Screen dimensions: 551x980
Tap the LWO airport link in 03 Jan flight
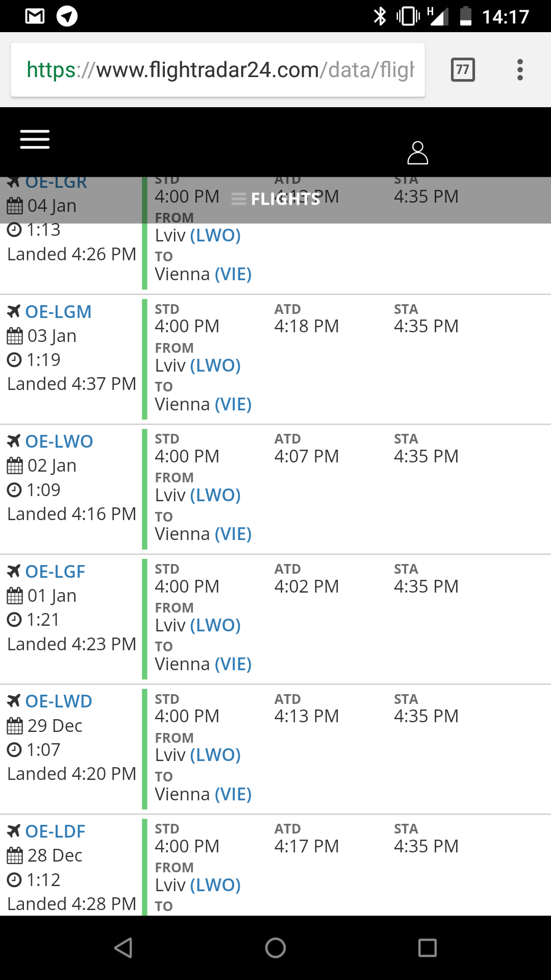point(215,365)
